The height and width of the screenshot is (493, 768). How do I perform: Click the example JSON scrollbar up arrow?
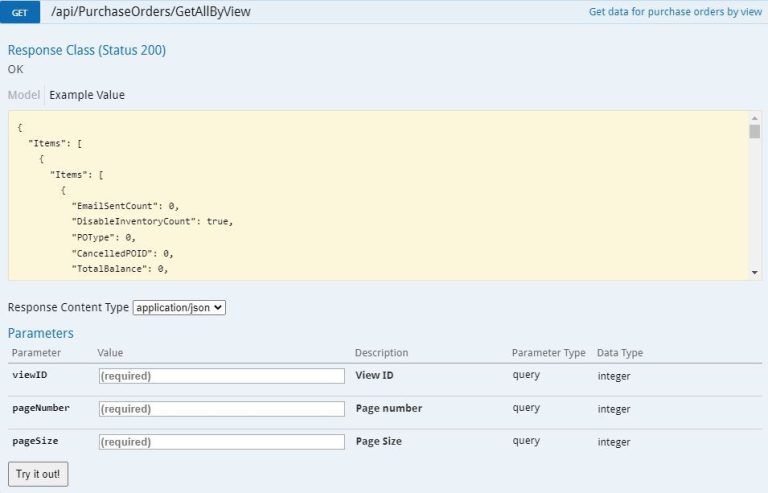(x=755, y=118)
